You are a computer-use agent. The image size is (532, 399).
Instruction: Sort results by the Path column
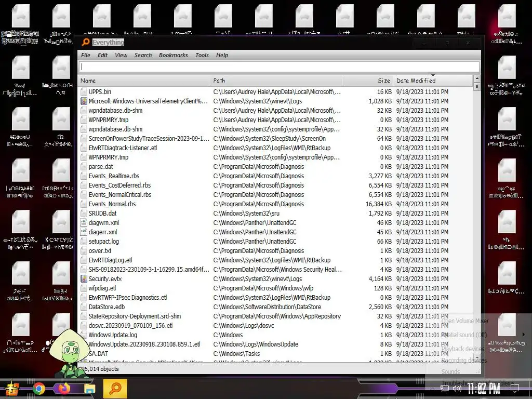tap(276, 81)
